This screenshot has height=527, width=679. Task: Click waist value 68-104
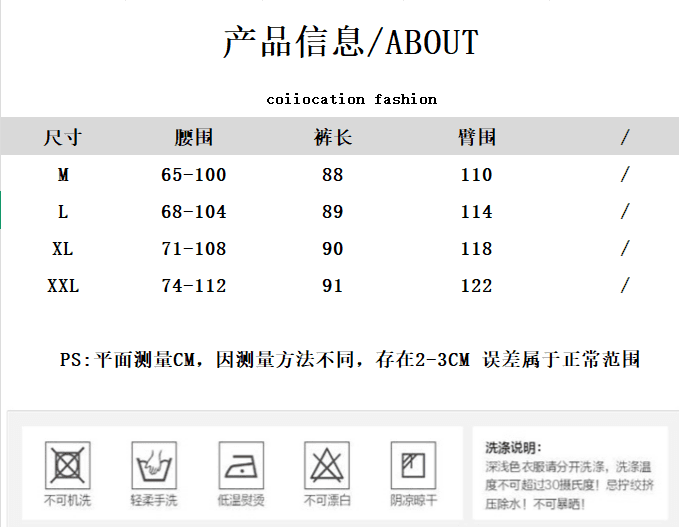click(194, 212)
